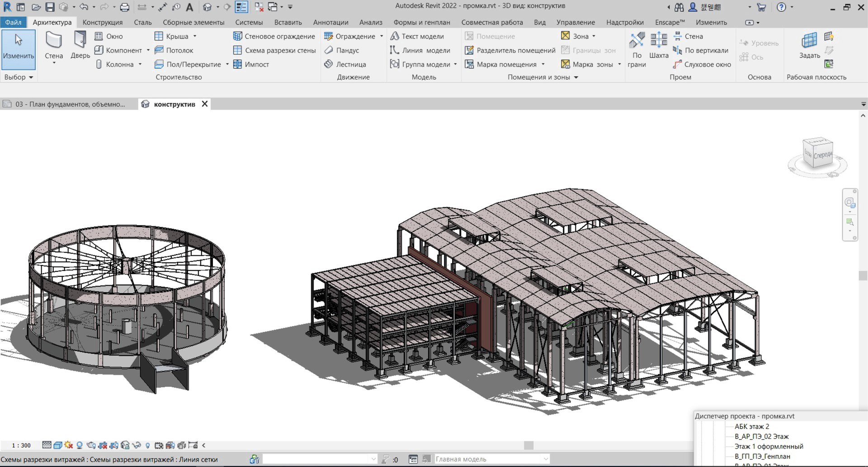Click the 1 : 300 view scale
This screenshot has width=868, height=467.
21,445
